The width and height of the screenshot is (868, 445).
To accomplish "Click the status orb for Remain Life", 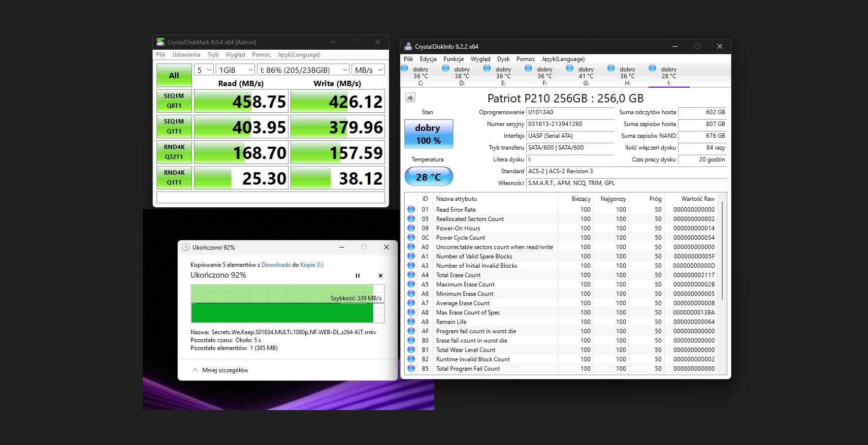I will pos(411,322).
